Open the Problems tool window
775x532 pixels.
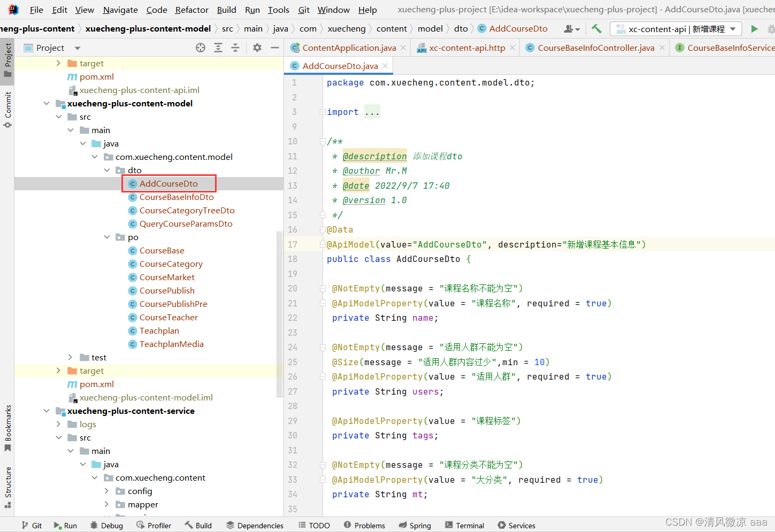[364, 526]
